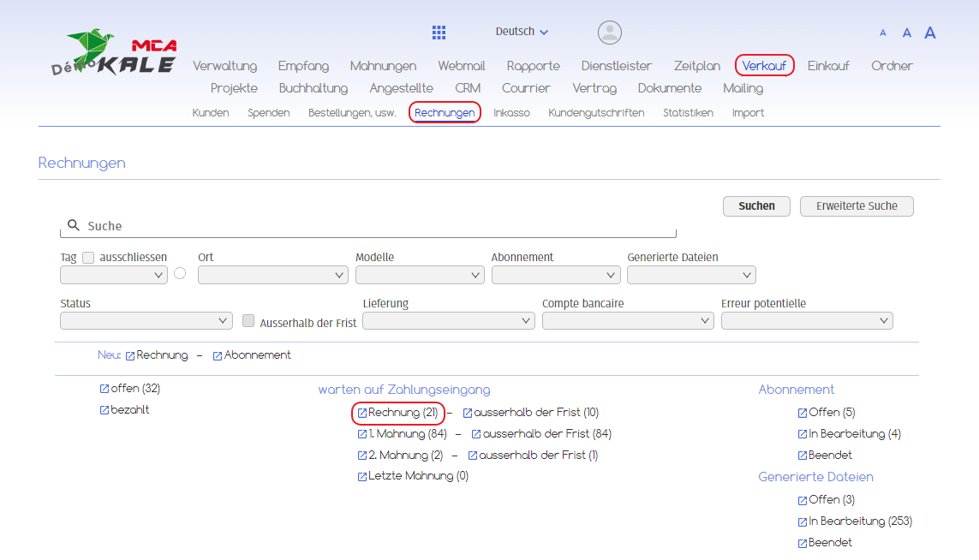Switch to Inkasso submenu
The height and width of the screenshot is (560, 979).
(x=511, y=113)
